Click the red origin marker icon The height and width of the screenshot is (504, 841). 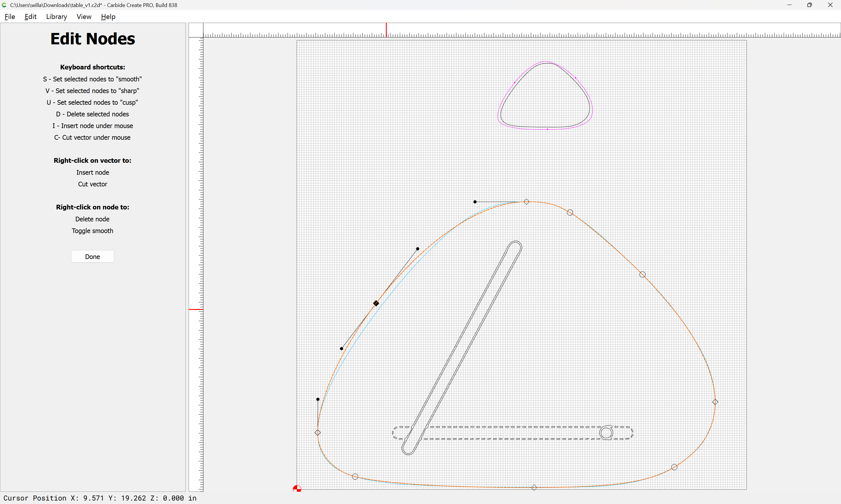click(297, 489)
